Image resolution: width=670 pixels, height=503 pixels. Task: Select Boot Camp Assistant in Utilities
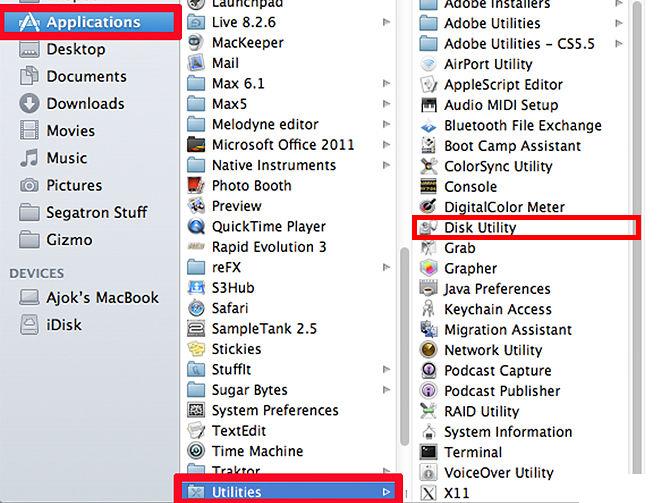512,145
